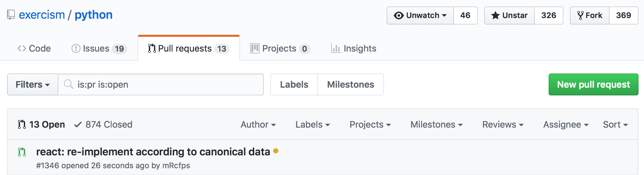Click the open pull request icon beside the react title
The width and height of the screenshot is (644, 175).
[22, 152]
